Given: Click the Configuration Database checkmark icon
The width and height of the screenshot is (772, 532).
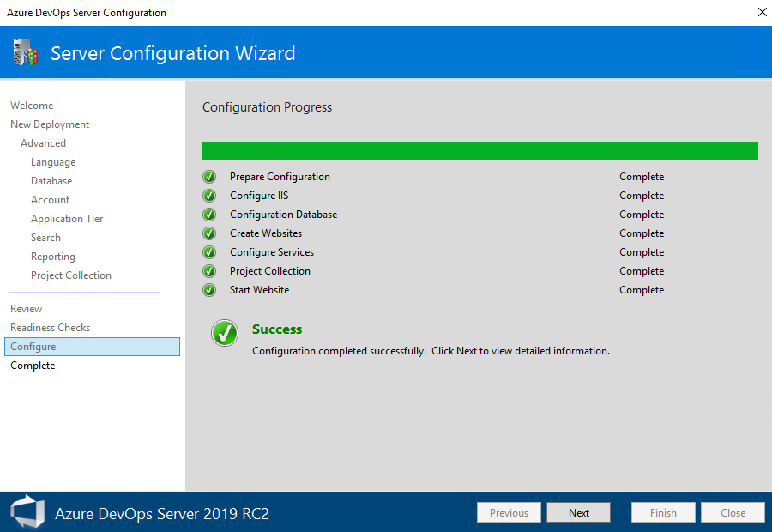Looking at the screenshot, I should (x=208, y=215).
